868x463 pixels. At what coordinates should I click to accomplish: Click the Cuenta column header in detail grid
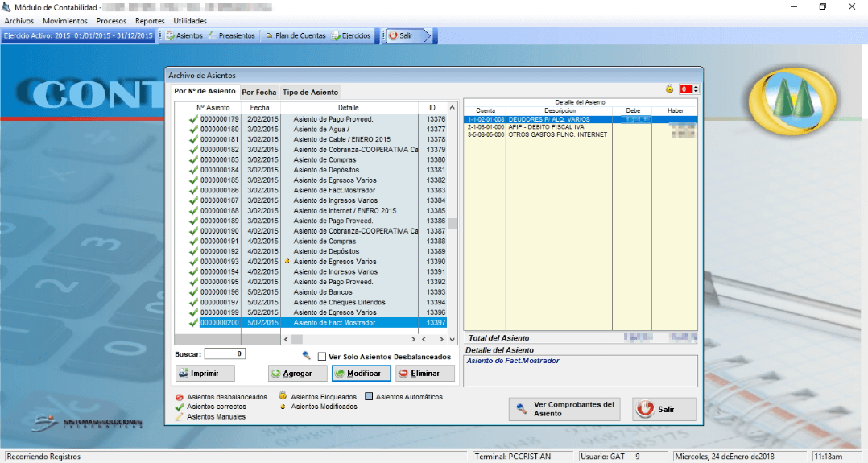[486, 111]
